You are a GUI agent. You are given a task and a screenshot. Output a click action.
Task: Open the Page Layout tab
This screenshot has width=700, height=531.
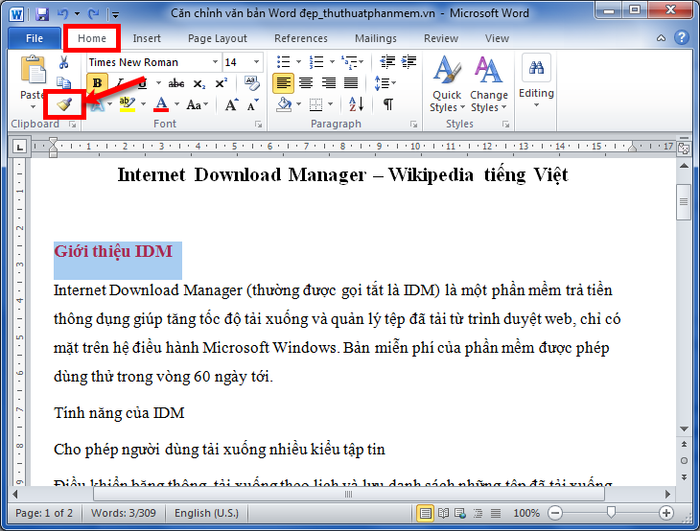coord(217,38)
